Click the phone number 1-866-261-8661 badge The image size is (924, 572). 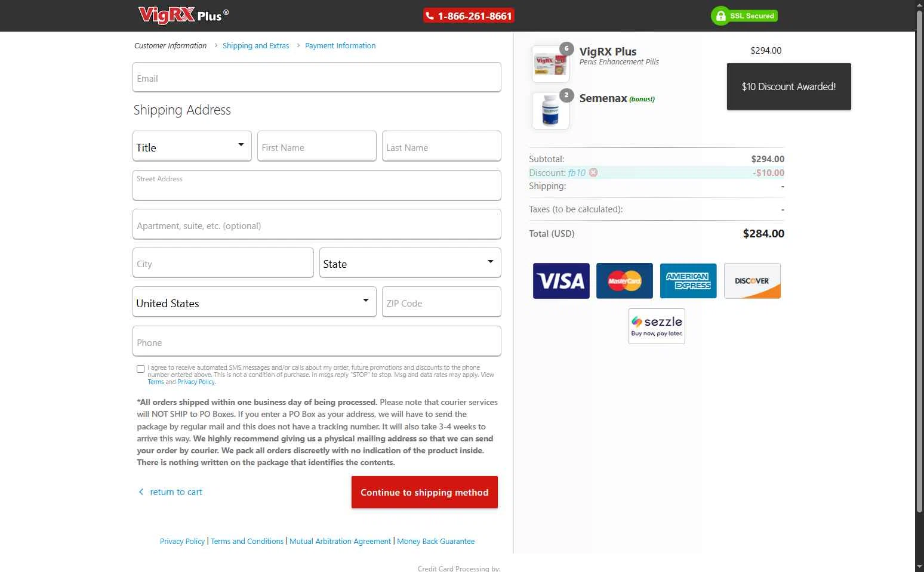click(x=469, y=16)
